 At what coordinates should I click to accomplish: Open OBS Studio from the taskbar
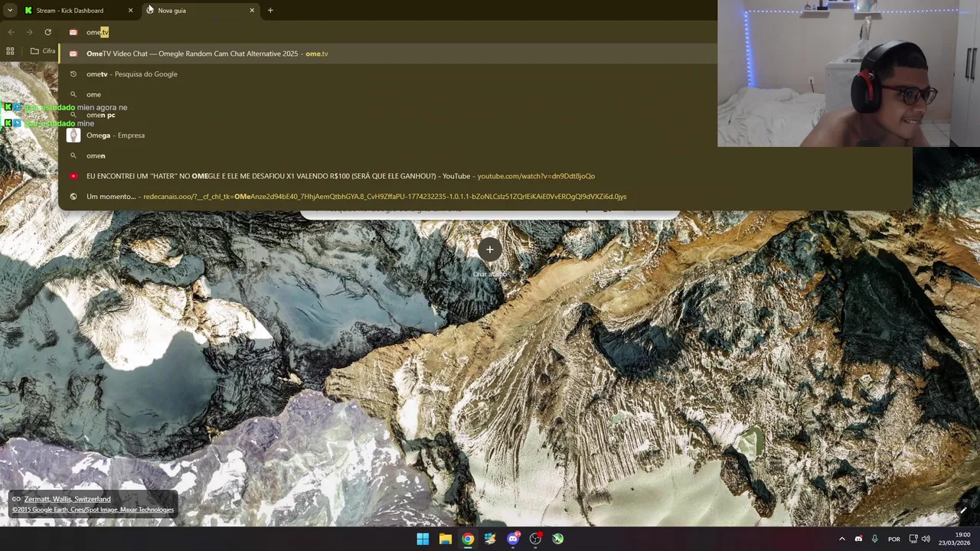pyautogui.click(x=535, y=539)
